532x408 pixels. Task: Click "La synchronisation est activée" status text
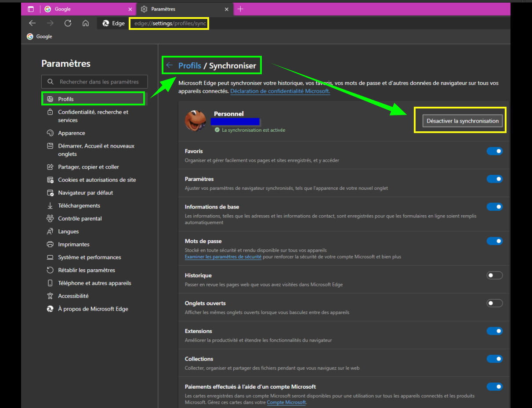click(253, 130)
